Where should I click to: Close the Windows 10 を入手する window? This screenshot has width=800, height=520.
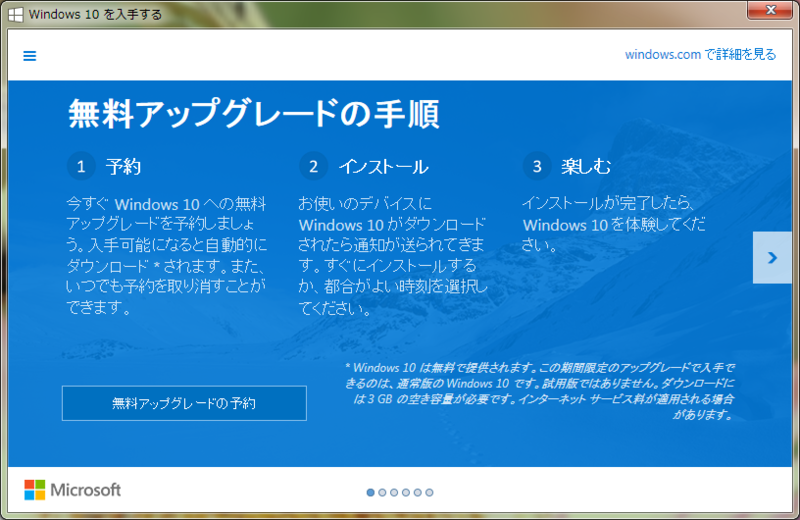tap(770, 10)
